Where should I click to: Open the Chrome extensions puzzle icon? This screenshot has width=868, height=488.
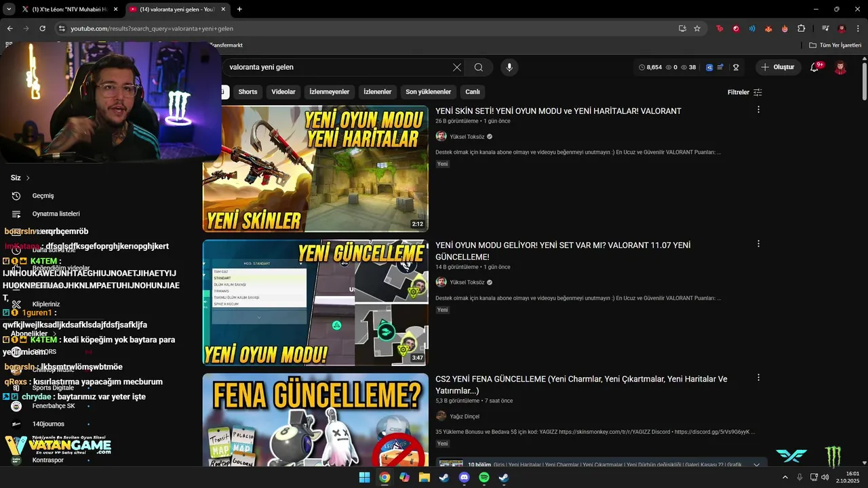click(x=802, y=28)
